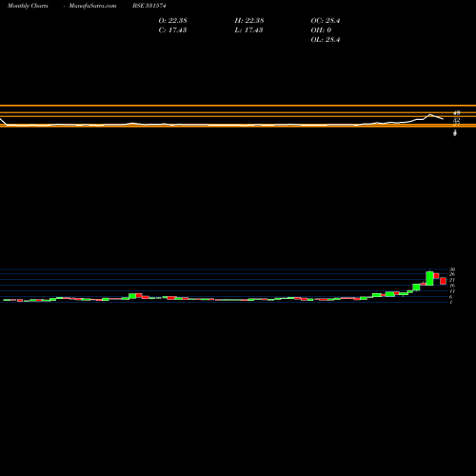The image size is (476, 476).
Task: Click the price axis label 11
Action: pyautogui.click(x=452, y=291)
